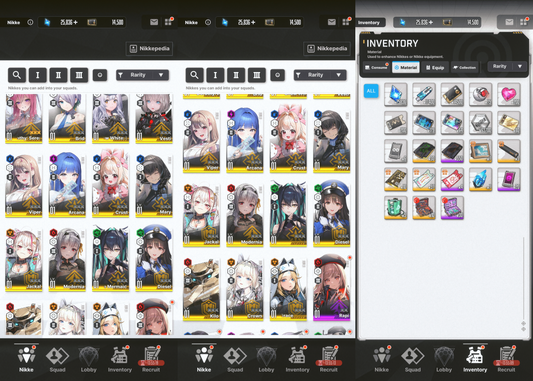The height and width of the screenshot is (381, 533).
Task: Toggle Burst I filter in middle panel
Action: coord(215,75)
